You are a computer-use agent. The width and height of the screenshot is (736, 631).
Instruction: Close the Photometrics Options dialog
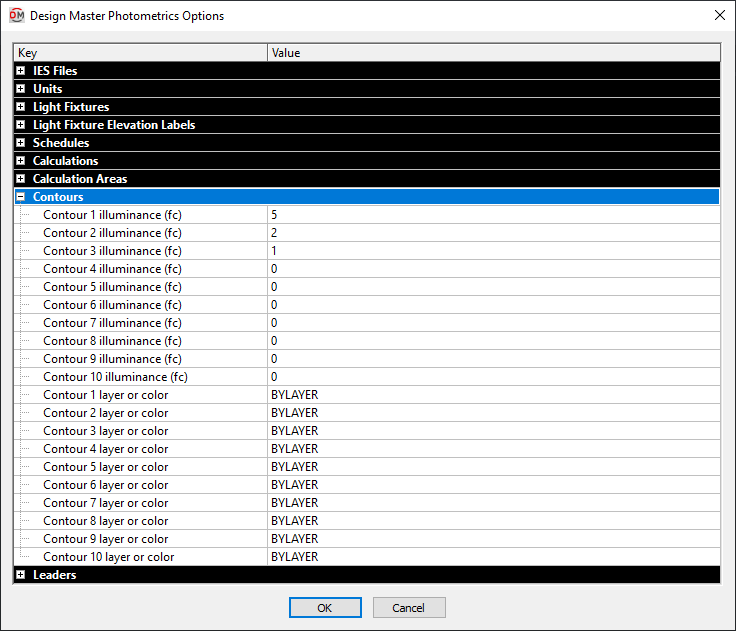point(720,15)
